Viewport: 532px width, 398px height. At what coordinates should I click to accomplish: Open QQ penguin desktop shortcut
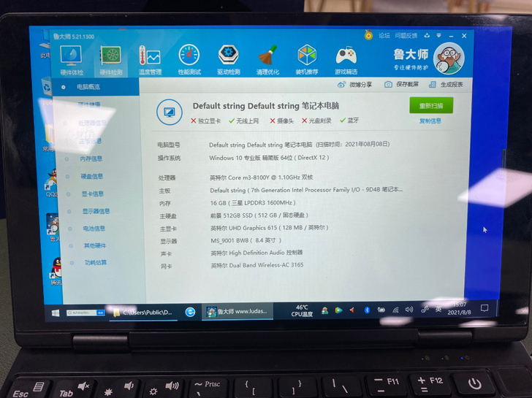53,183
